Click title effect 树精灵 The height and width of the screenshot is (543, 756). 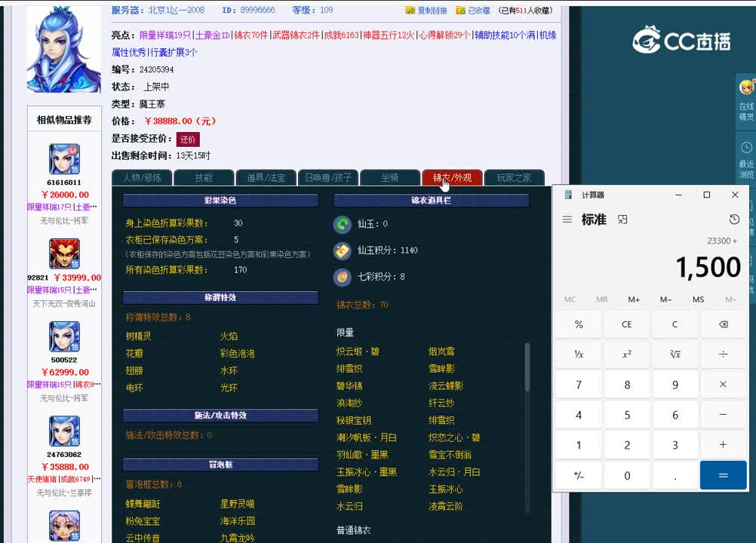(138, 336)
